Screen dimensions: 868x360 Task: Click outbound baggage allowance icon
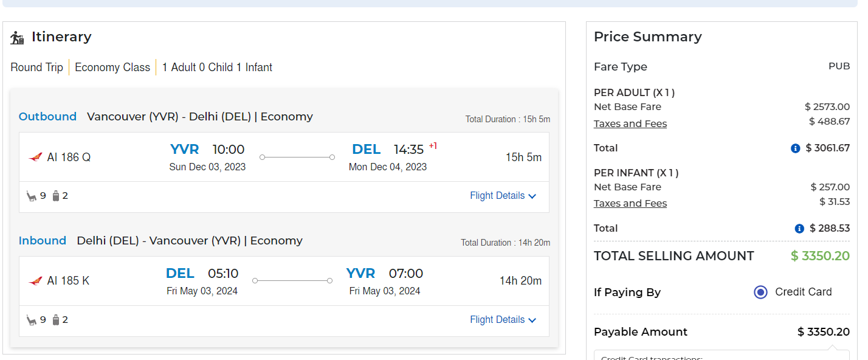pyautogui.click(x=56, y=196)
